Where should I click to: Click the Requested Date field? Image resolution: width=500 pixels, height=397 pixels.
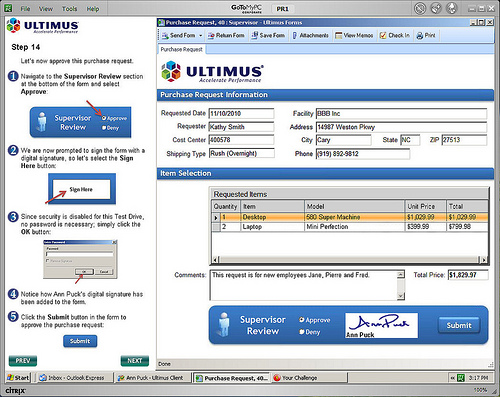point(241,113)
